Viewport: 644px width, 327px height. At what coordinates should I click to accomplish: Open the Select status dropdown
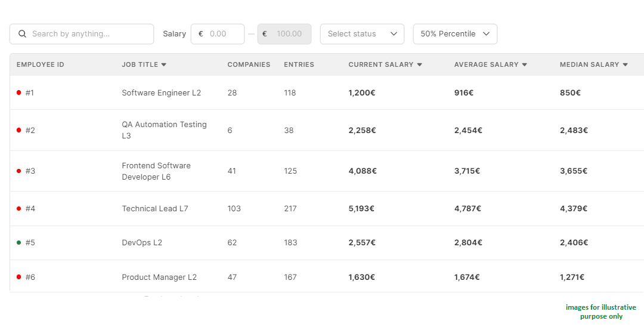362,34
